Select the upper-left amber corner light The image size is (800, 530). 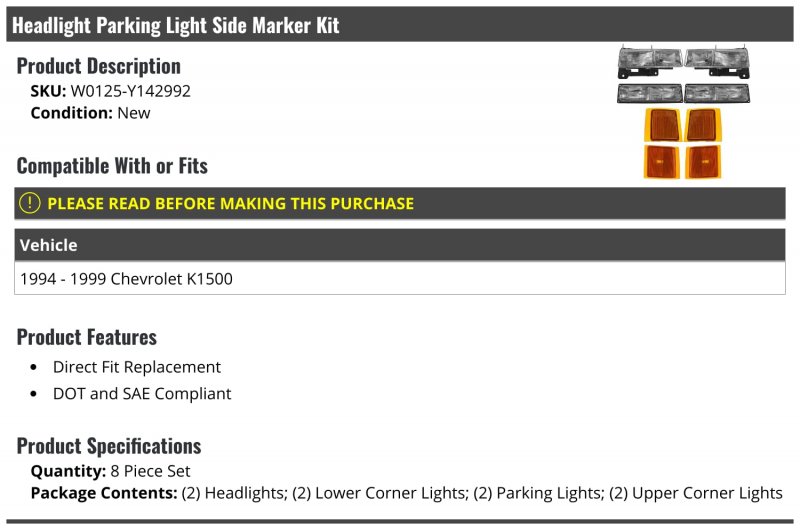coord(662,126)
